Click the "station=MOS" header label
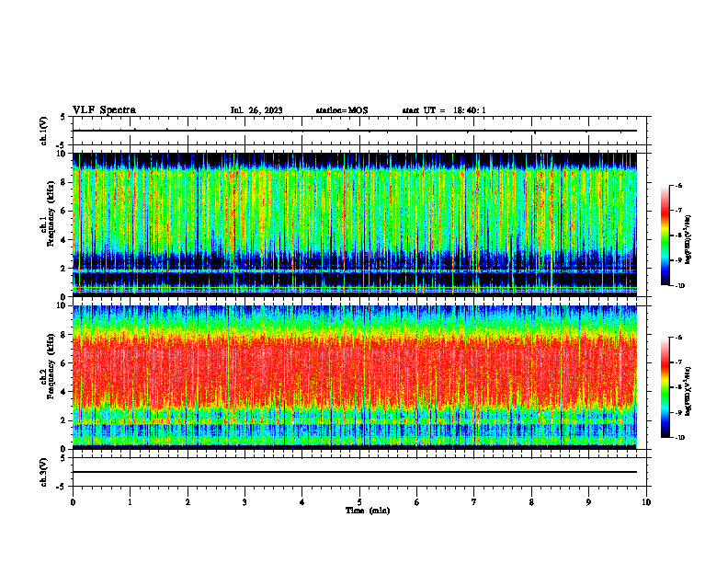Viewport: 728px width, 563px height. tap(342, 110)
